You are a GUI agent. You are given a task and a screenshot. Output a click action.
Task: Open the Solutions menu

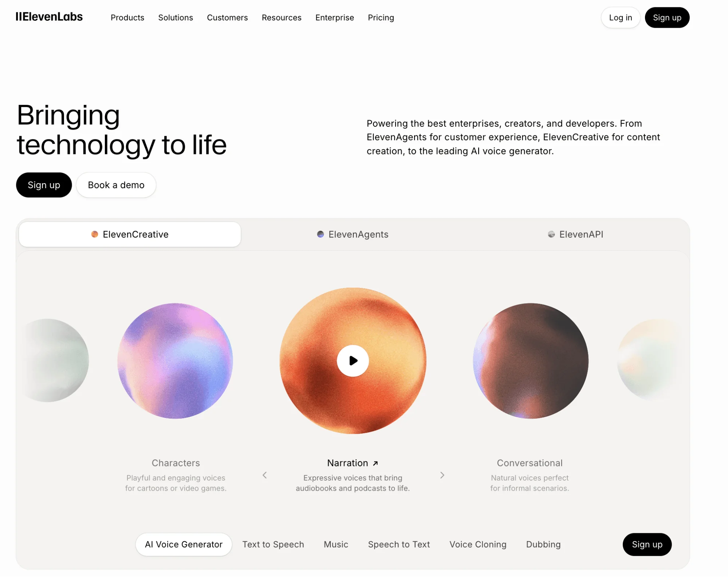(x=176, y=17)
